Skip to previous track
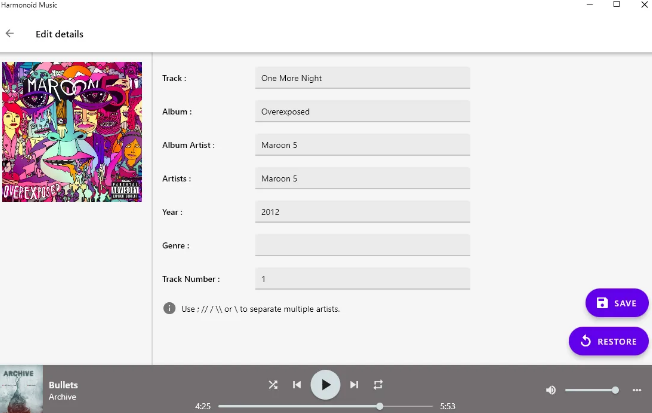The image size is (652, 413). coord(297,385)
